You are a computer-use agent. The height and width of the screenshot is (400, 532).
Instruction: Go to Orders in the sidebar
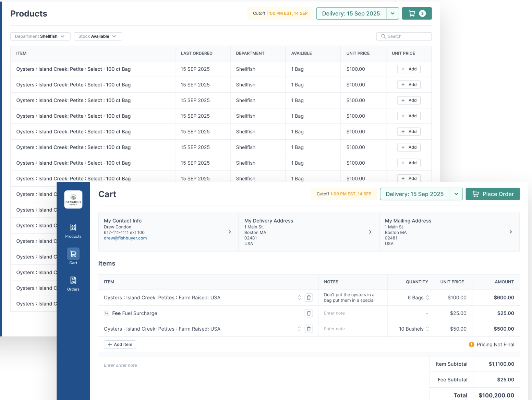tap(73, 283)
